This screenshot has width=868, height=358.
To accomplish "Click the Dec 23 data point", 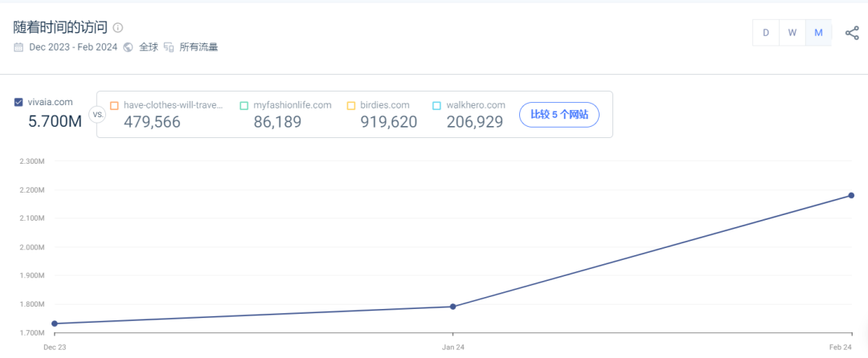I will 55,323.
